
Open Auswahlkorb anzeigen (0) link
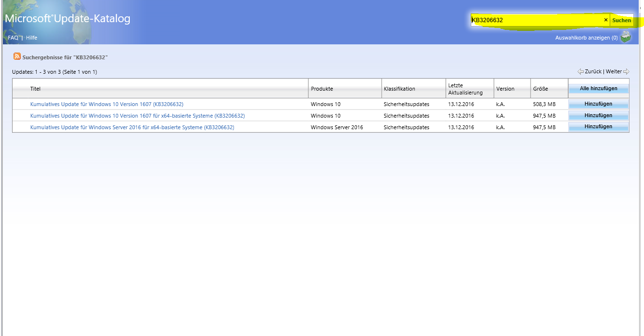587,38
